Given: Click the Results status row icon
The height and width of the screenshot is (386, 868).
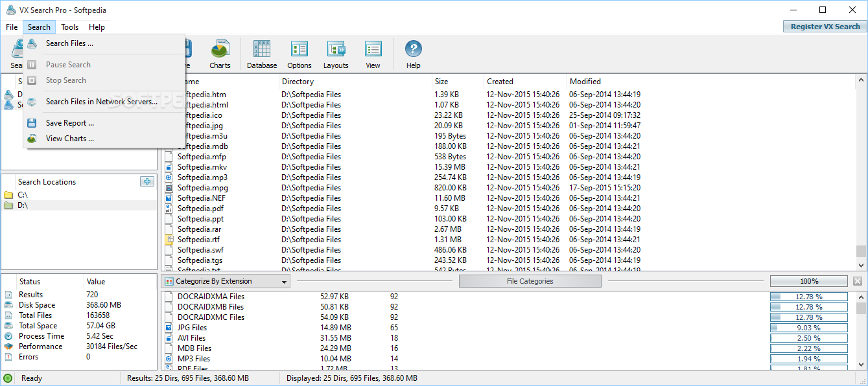Looking at the screenshot, I should point(8,295).
